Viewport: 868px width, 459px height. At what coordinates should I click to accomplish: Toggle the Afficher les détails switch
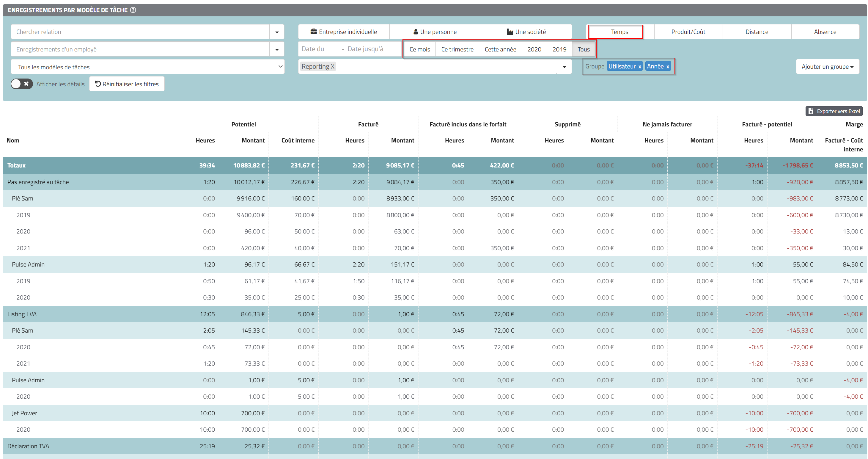[22, 84]
